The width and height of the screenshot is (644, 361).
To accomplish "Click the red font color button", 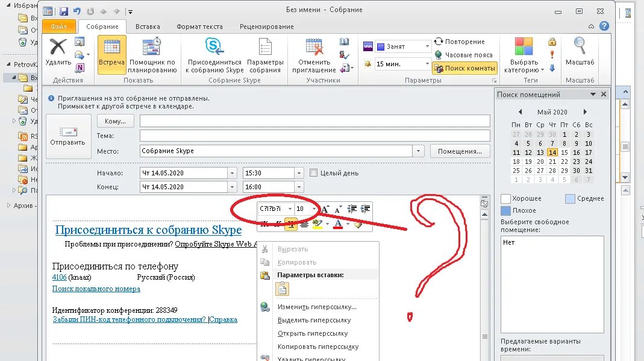I will (338, 224).
